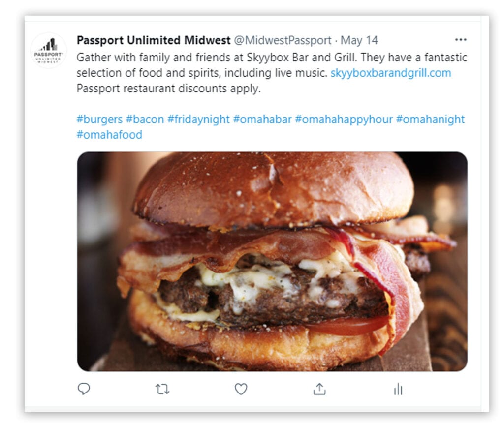The image size is (504, 423).
Task: Click the reply speech bubble icon
Action: point(84,389)
